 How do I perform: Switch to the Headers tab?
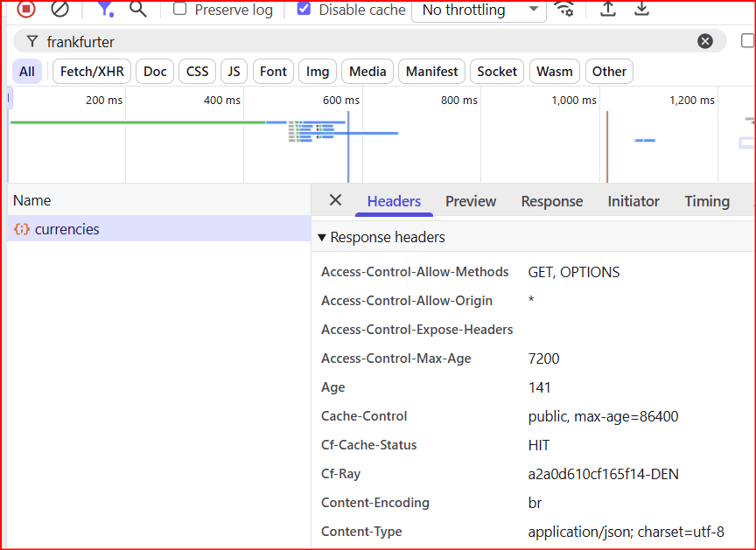tap(394, 201)
